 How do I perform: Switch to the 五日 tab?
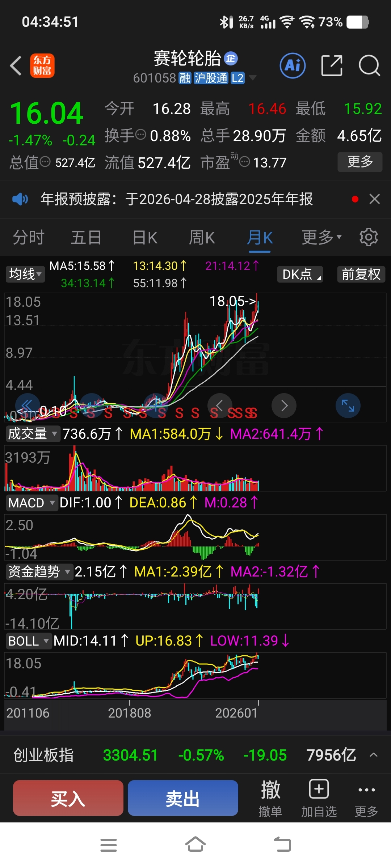coord(86,238)
